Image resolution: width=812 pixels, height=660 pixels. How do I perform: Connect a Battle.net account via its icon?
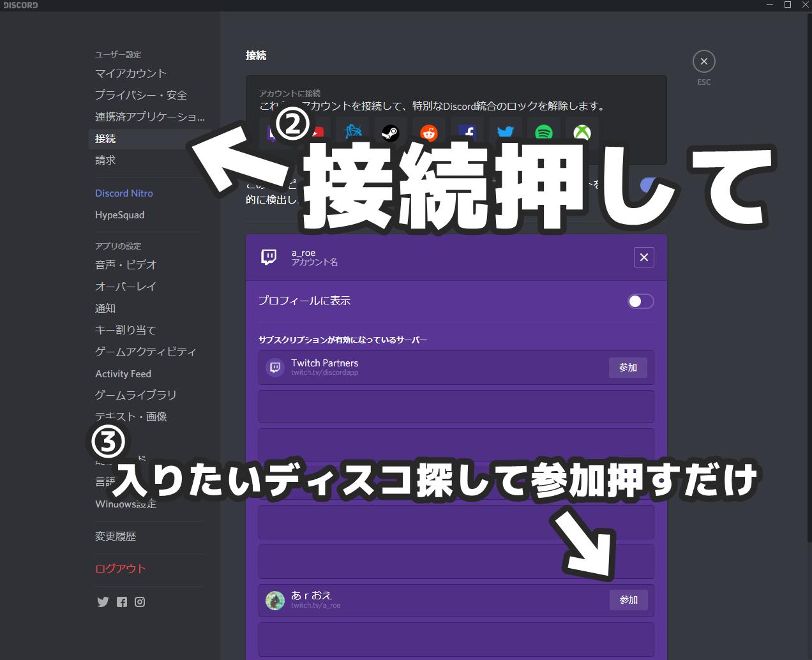click(x=352, y=132)
